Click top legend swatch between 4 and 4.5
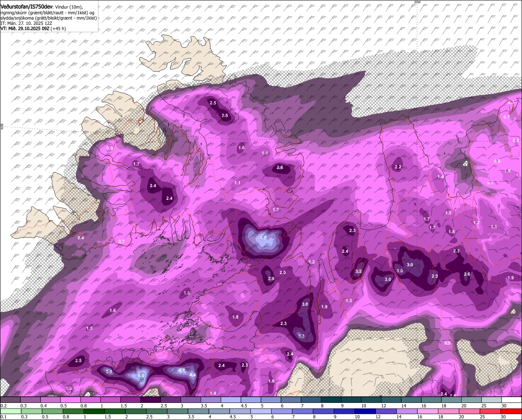The image size is (522, 420). 231,400
